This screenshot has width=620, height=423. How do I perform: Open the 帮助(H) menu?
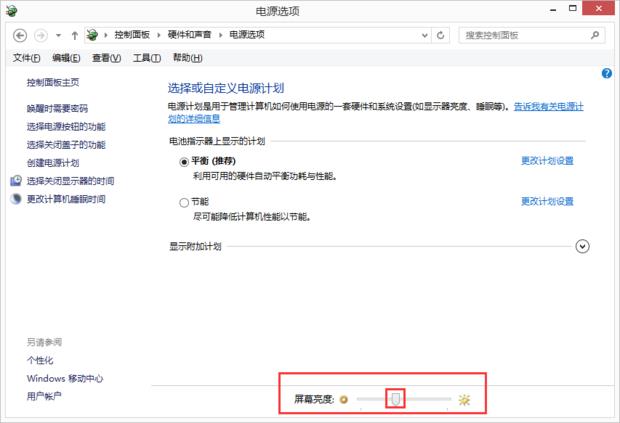[187, 58]
